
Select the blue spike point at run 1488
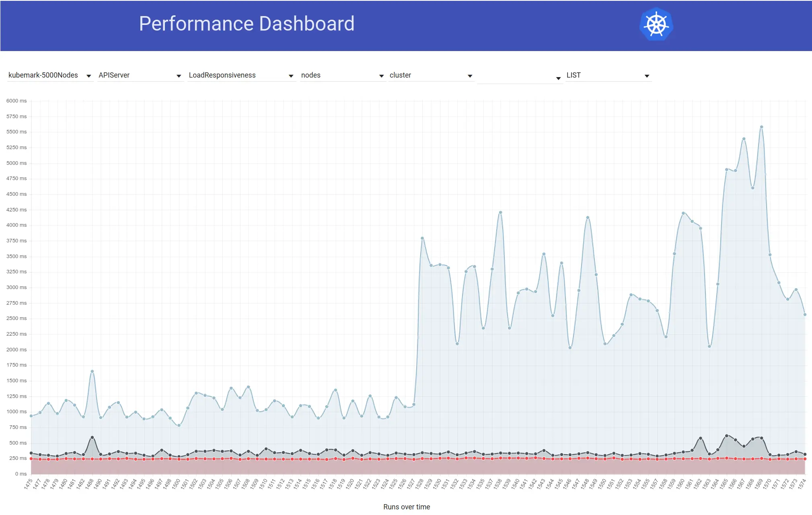coord(92,371)
